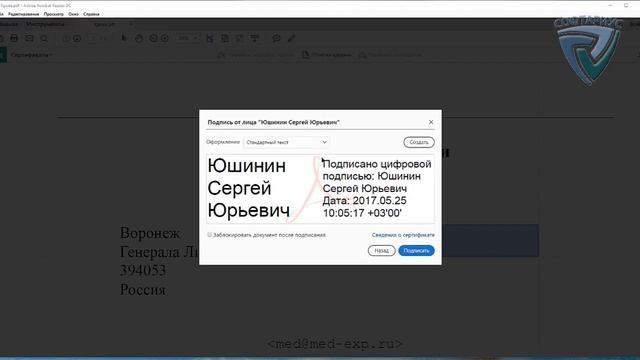The height and width of the screenshot is (360, 640).
Task: Click the signature preview area
Action: [x=320, y=189]
